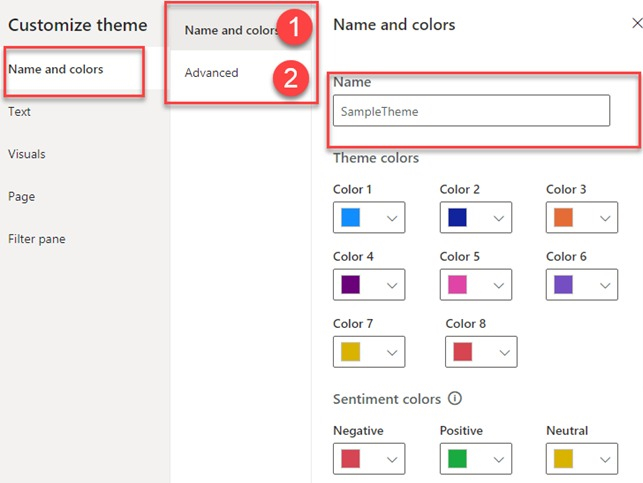Click the Sentiment colors heading text
The width and height of the screenshot is (643, 483).
[387, 399]
